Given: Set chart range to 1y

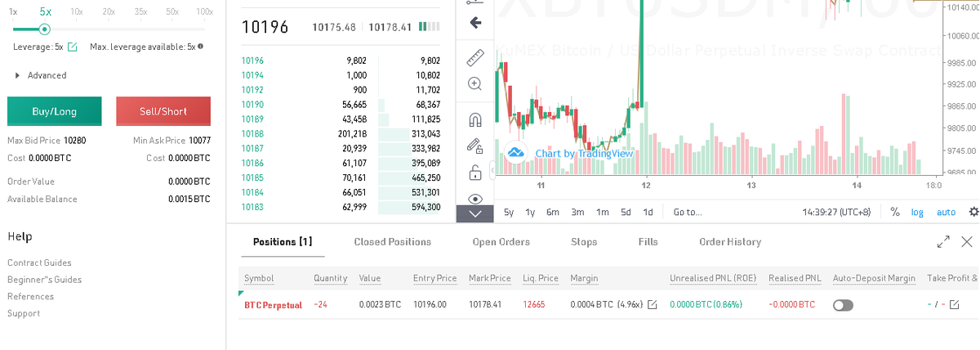Looking at the screenshot, I should [x=530, y=212].
